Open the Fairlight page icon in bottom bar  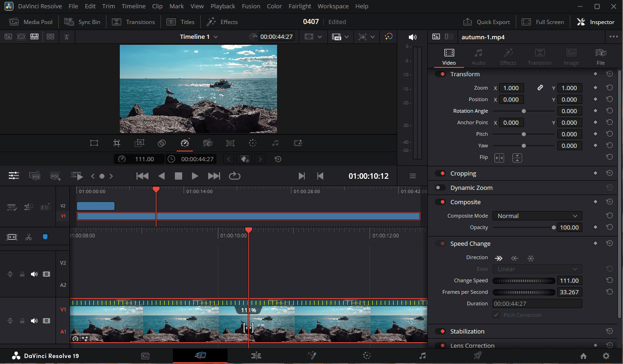[x=422, y=356]
